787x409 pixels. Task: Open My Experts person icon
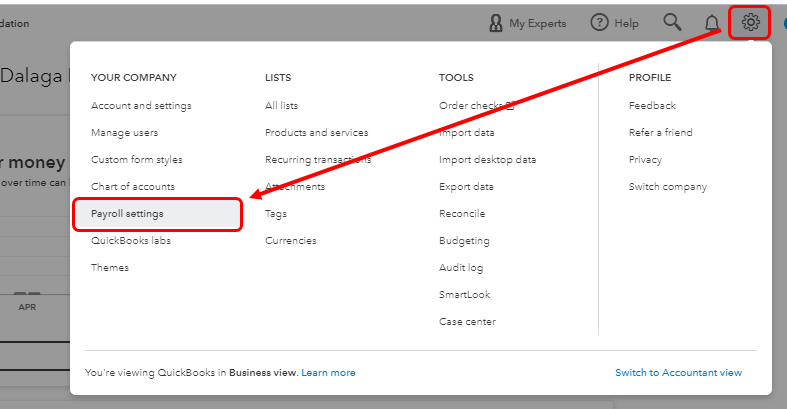click(x=496, y=23)
